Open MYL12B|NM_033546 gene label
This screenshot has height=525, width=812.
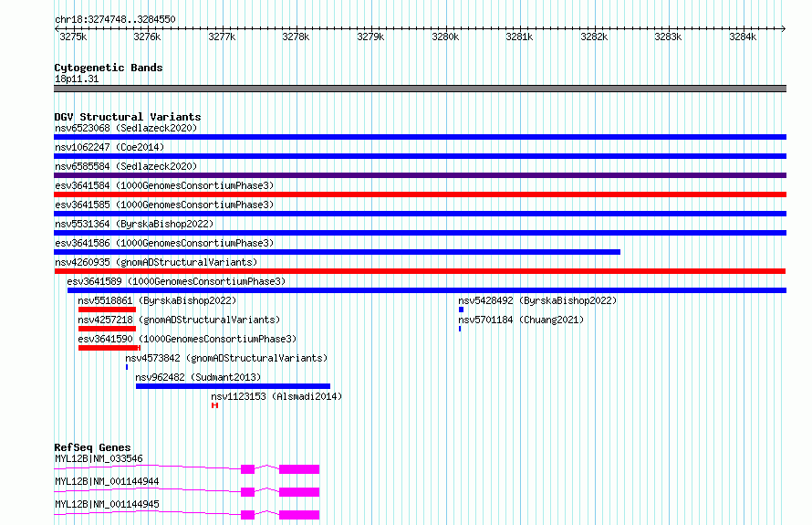point(99,458)
